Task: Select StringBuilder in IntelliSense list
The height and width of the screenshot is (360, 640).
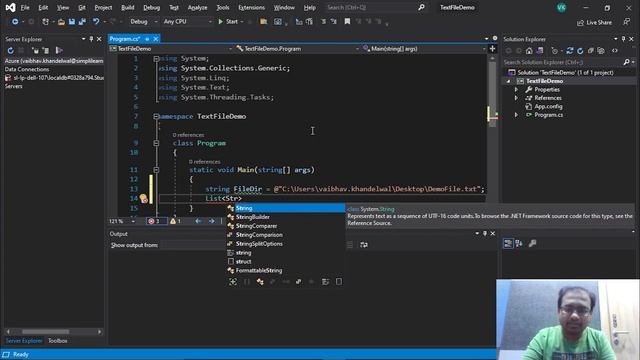Action: 285,217
